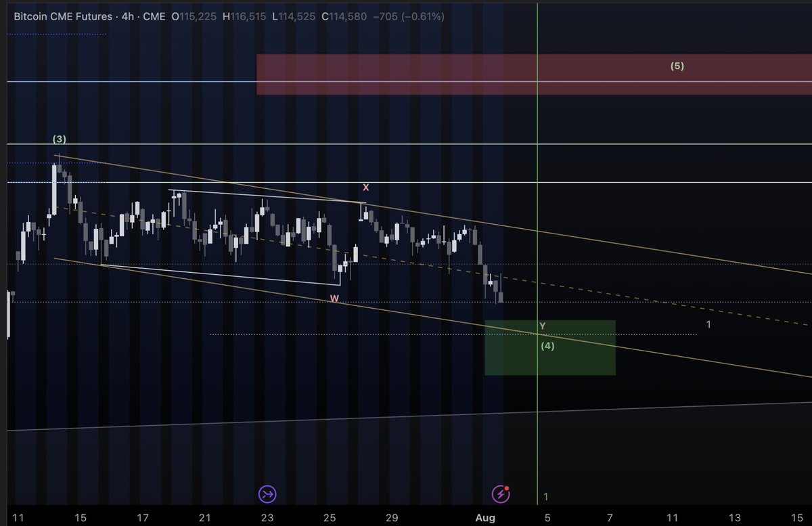Select the green target zone rectangle

[x=550, y=348]
